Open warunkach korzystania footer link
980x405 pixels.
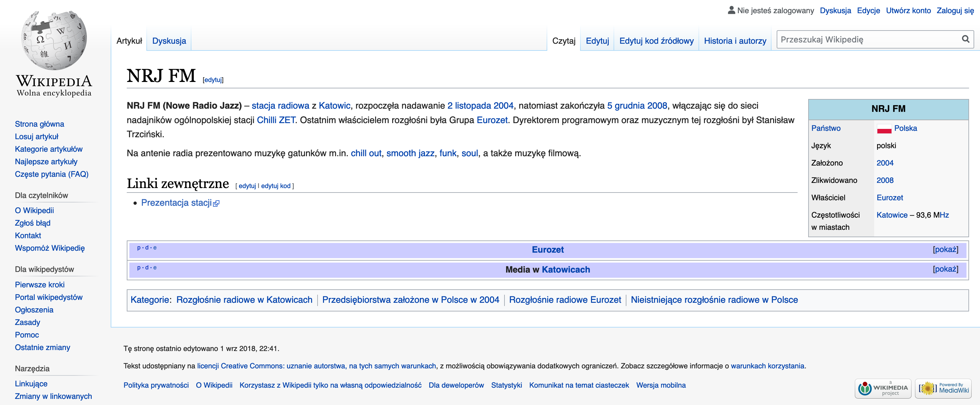767,366
